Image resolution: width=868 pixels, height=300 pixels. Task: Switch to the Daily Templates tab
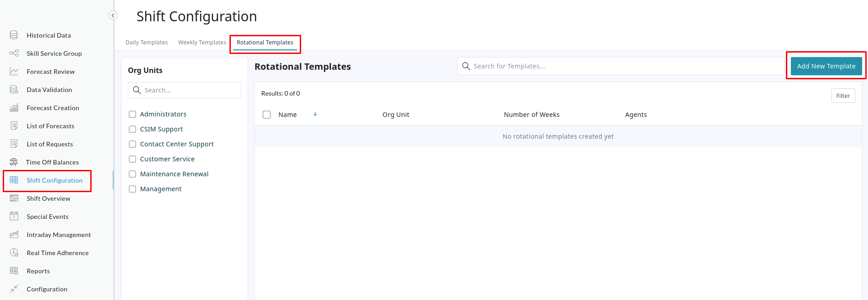click(x=146, y=43)
